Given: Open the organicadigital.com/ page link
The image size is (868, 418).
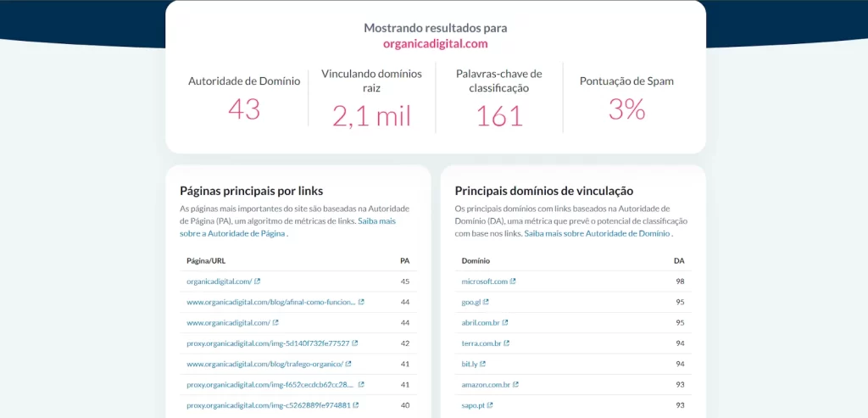Looking at the screenshot, I should (220, 281).
